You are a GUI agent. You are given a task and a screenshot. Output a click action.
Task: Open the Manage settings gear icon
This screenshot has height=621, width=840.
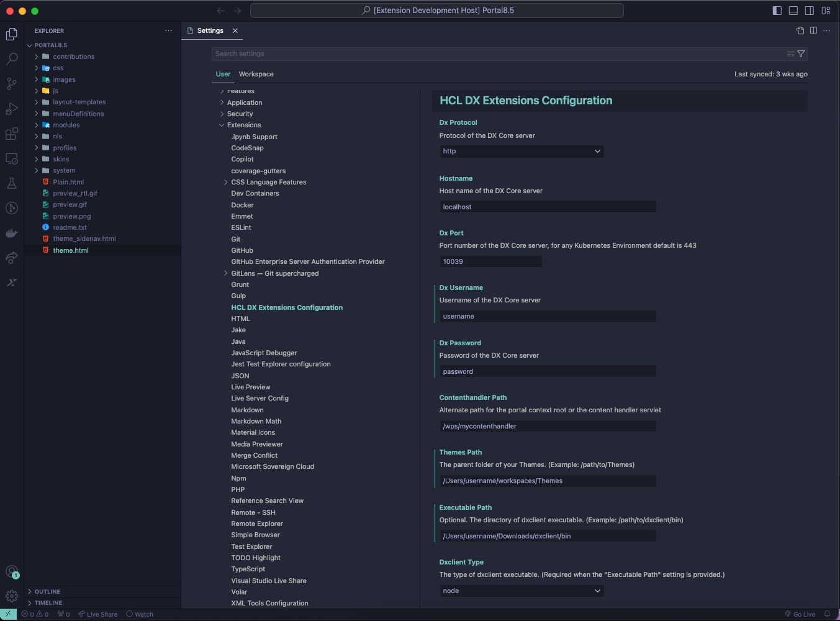11,596
